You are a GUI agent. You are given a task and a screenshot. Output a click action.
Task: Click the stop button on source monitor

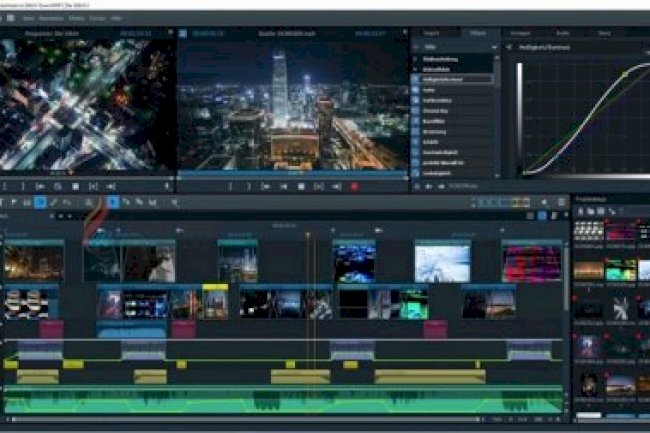coord(301,187)
